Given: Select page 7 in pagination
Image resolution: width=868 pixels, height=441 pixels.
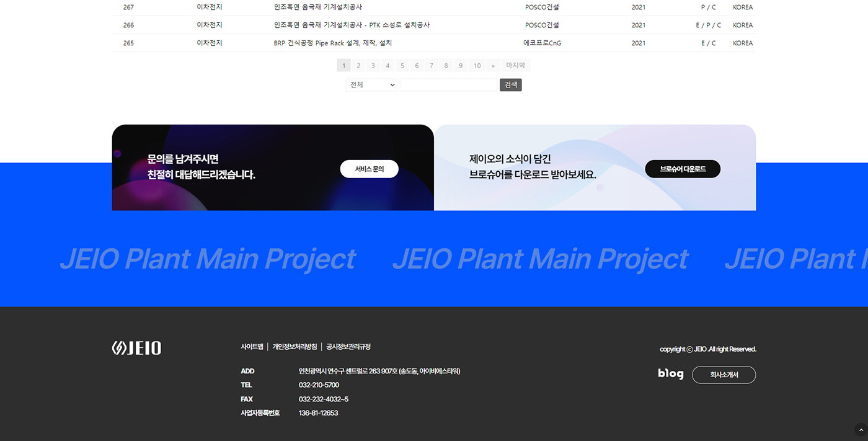Looking at the screenshot, I should coord(432,66).
